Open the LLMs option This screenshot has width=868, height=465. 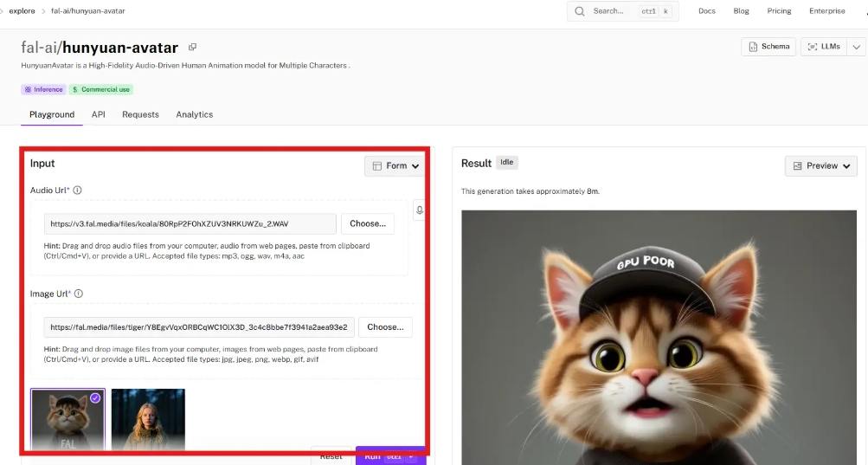(823, 47)
